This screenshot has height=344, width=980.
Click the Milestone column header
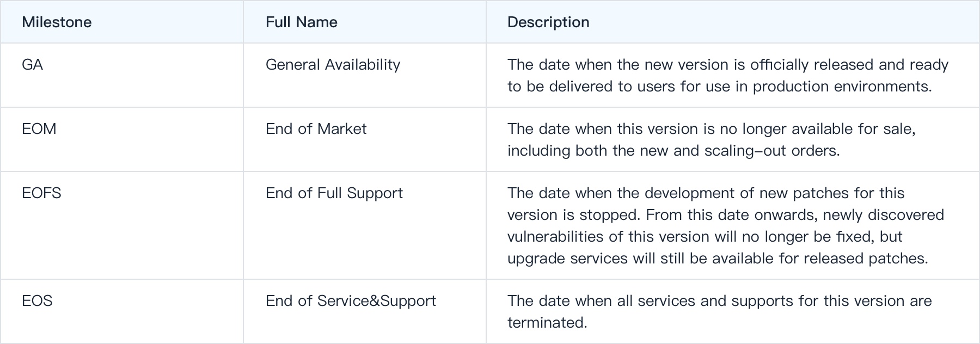click(57, 22)
